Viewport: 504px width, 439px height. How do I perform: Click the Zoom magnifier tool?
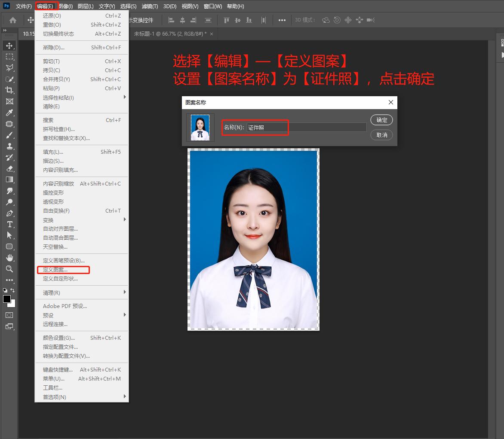[x=9, y=269]
